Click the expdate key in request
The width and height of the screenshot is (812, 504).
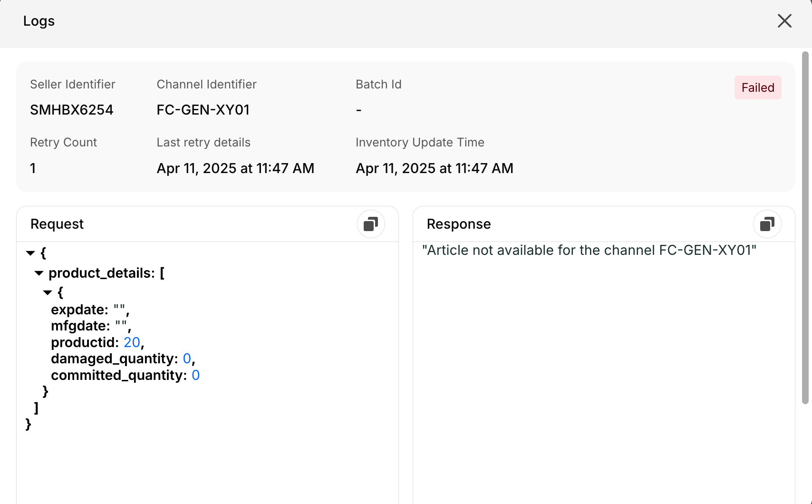coord(79,310)
